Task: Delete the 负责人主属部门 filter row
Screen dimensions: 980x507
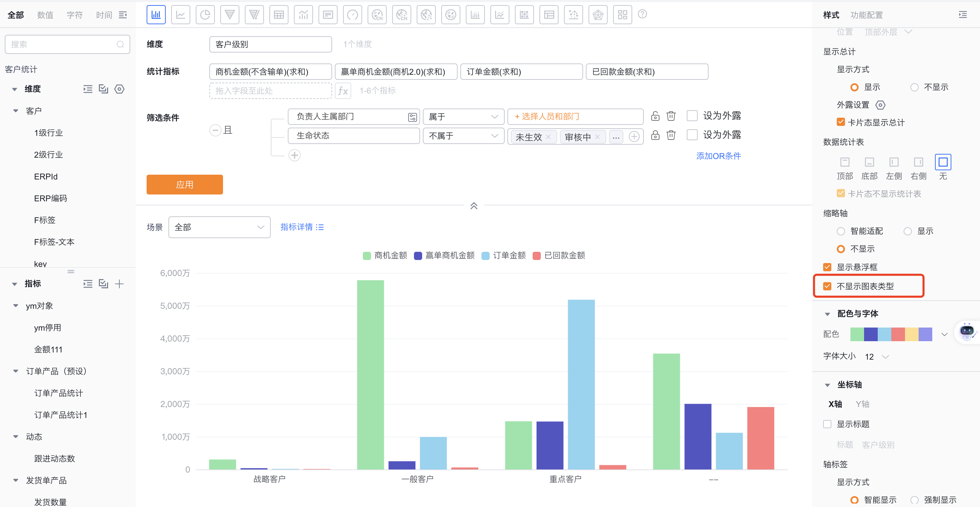Action: tap(671, 116)
